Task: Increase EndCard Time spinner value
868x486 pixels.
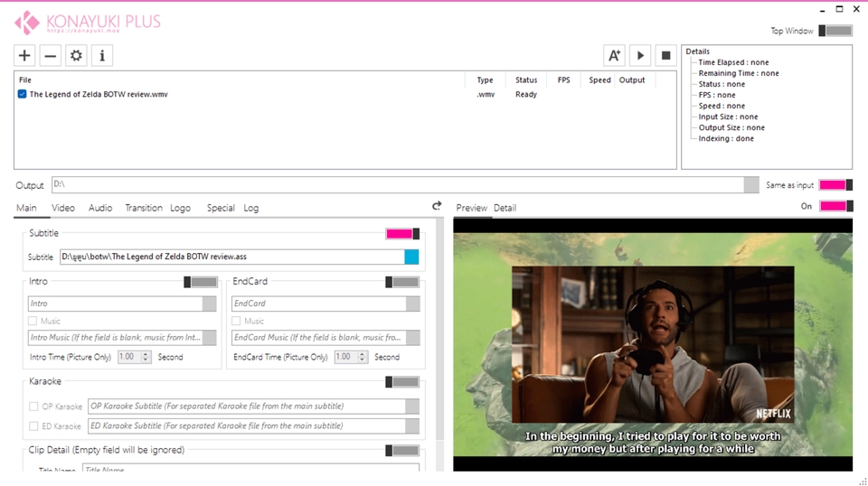Action: (x=362, y=354)
